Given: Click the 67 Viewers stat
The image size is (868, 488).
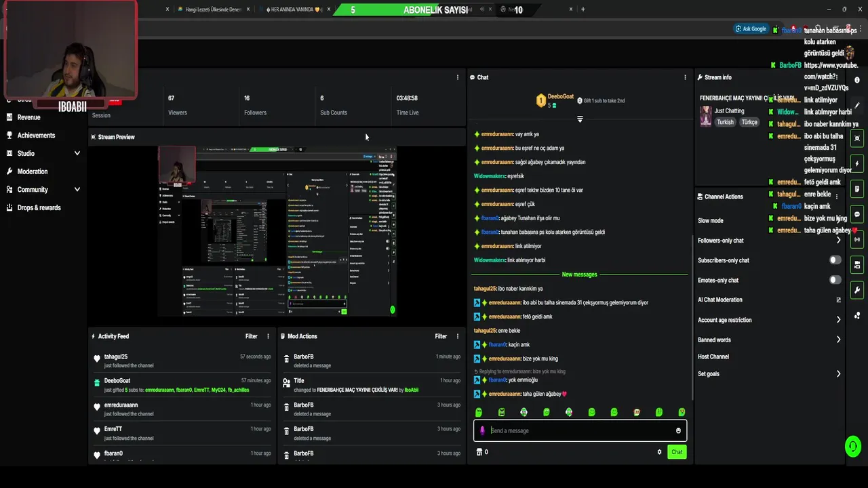Looking at the screenshot, I should point(178,105).
